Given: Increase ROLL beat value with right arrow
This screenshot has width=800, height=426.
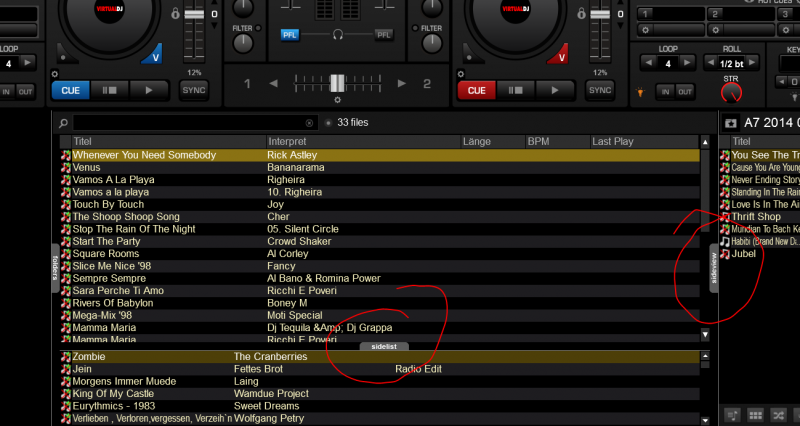Looking at the screenshot, I should [752, 63].
